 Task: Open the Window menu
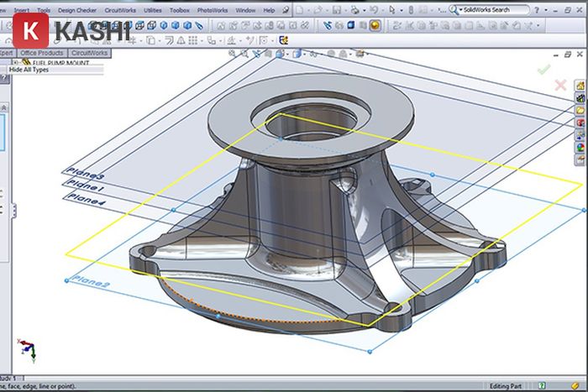pyautogui.click(x=245, y=10)
